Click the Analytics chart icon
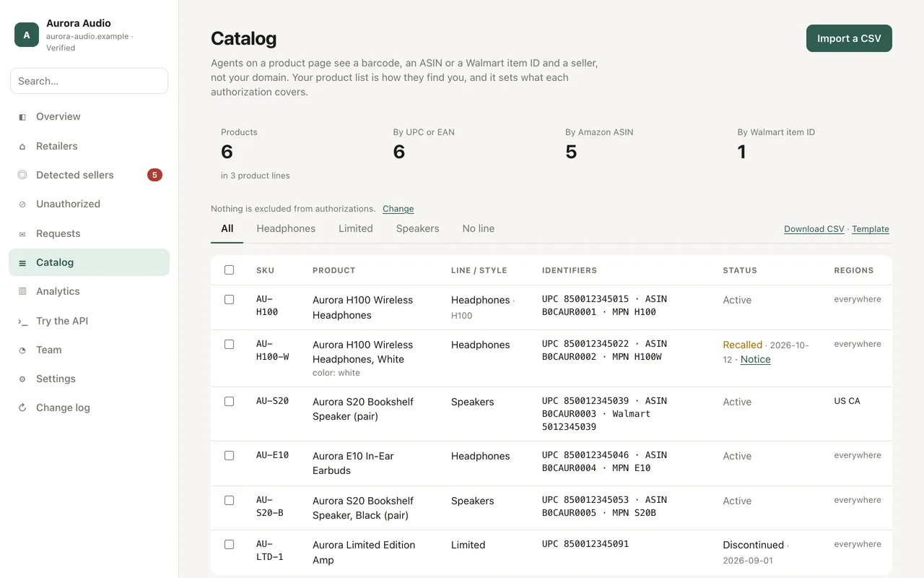The image size is (924, 578). tap(22, 292)
